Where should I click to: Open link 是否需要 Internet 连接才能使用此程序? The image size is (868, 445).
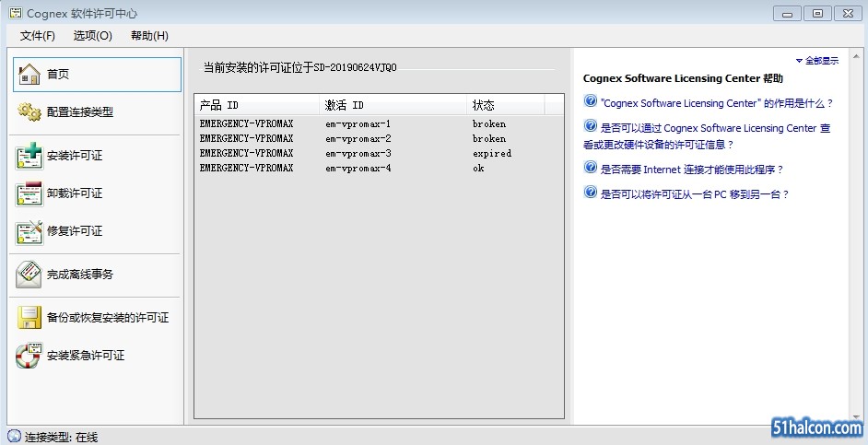point(692,170)
